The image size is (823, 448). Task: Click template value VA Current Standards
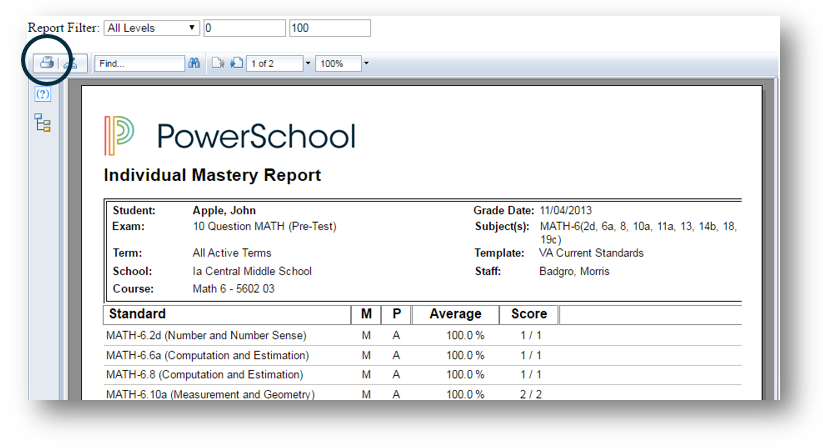(592, 253)
